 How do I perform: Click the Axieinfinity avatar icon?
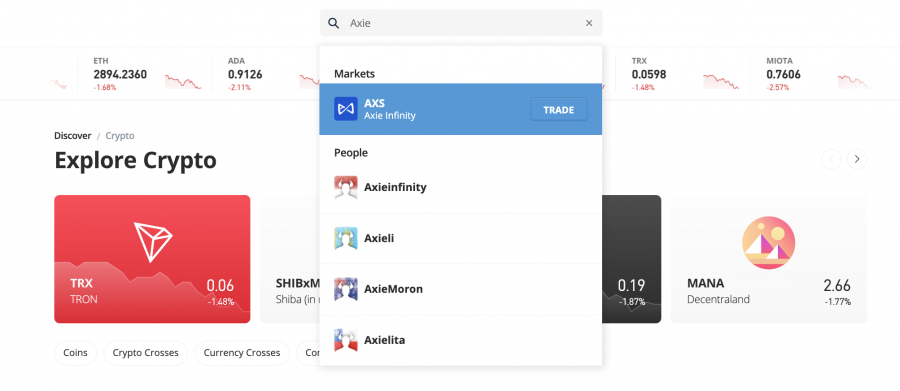[x=346, y=188]
